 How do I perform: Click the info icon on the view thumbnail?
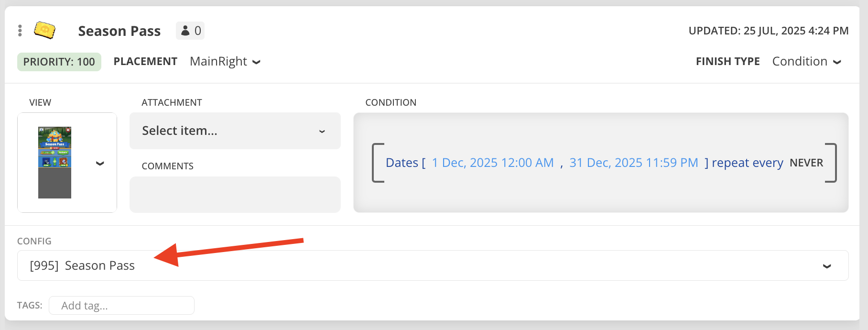[x=41, y=130]
